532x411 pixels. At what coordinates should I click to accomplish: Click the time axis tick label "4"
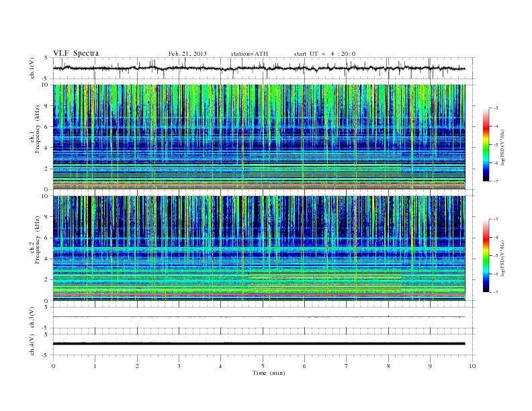point(221,366)
